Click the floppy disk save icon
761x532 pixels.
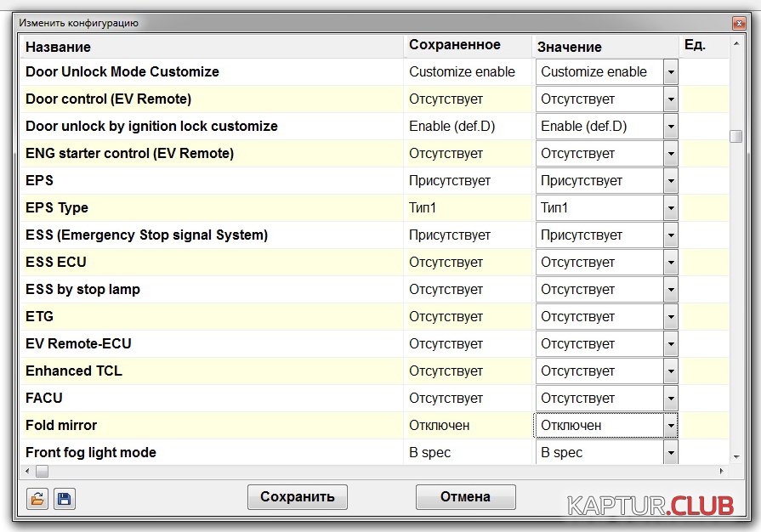pyautogui.click(x=64, y=499)
